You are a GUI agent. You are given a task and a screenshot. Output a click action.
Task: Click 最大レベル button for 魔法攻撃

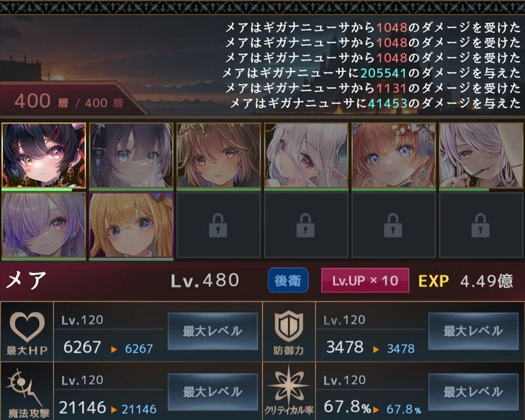[213, 392]
